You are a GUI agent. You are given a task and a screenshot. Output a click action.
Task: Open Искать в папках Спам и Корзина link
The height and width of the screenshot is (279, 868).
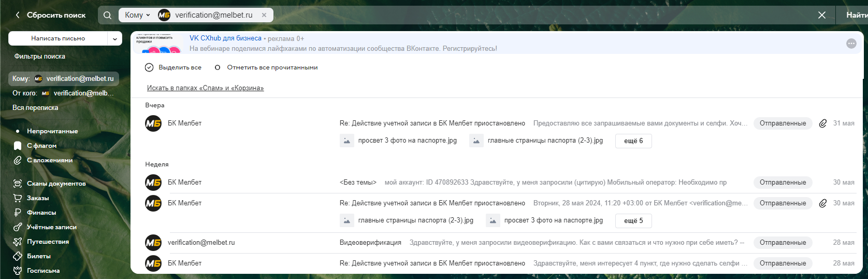tap(205, 88)
